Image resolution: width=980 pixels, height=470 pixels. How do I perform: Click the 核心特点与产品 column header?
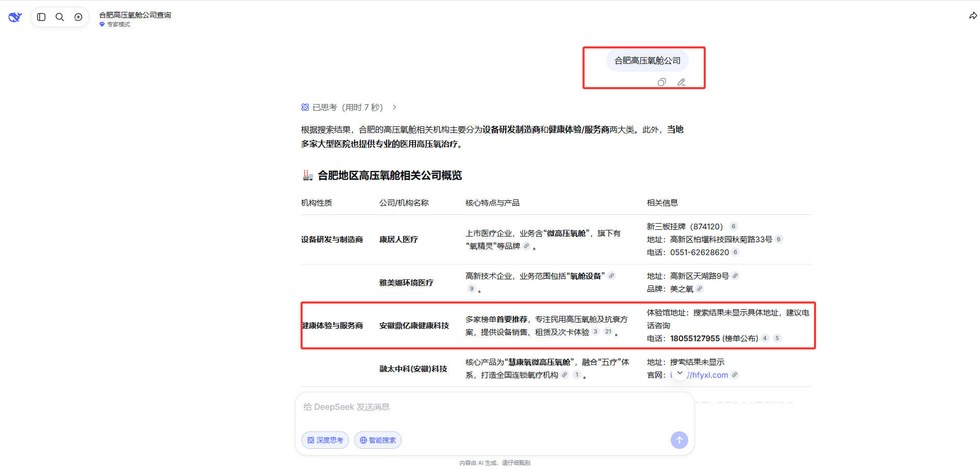point(492,203)
